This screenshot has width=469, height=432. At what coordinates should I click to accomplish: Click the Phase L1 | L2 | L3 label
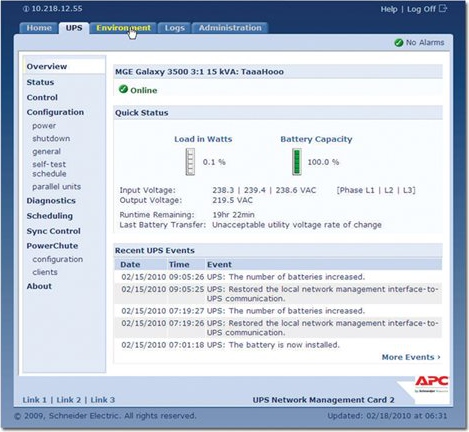tap(376, 190)
